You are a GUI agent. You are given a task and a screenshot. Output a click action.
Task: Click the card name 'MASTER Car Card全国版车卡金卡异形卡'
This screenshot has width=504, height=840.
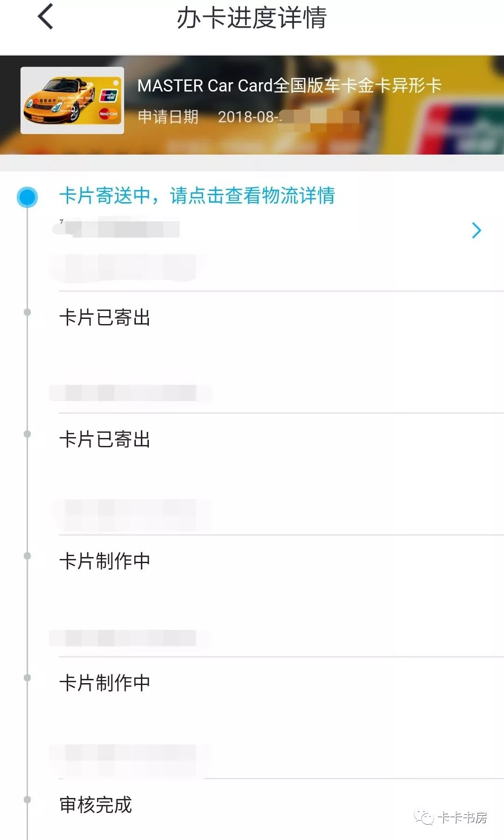coord(289,85)
